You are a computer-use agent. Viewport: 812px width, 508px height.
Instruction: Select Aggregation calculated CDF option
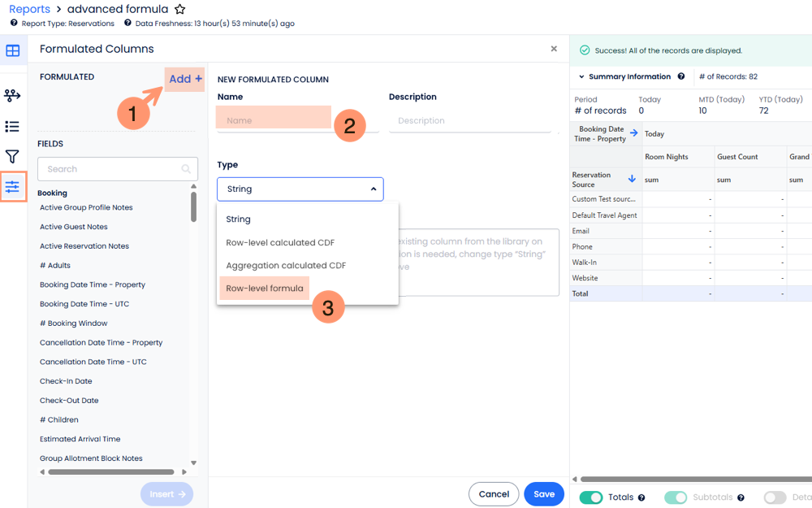click(286, 266)
